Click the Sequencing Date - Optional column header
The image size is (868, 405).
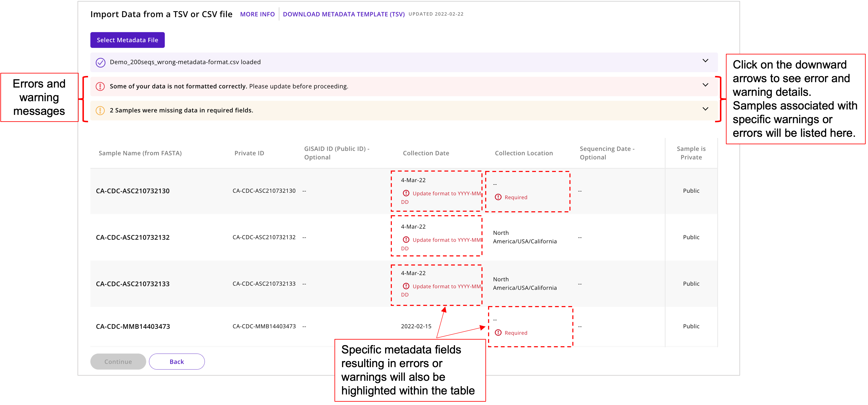click(607, 153)
